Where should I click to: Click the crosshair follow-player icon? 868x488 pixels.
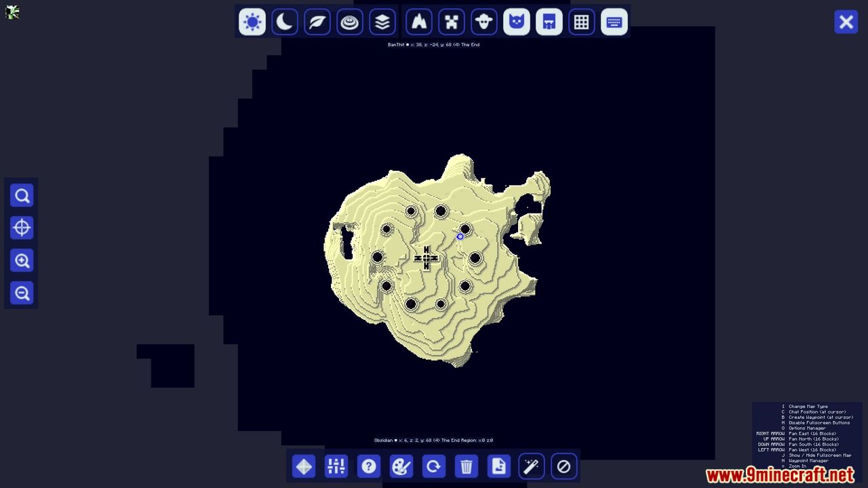[x=22, y=228]
